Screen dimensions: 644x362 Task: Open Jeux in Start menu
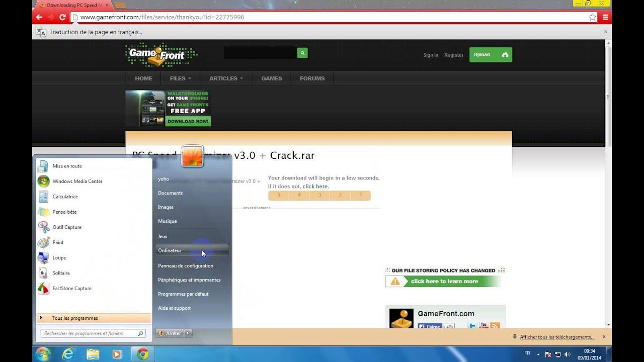pos(192,236)
